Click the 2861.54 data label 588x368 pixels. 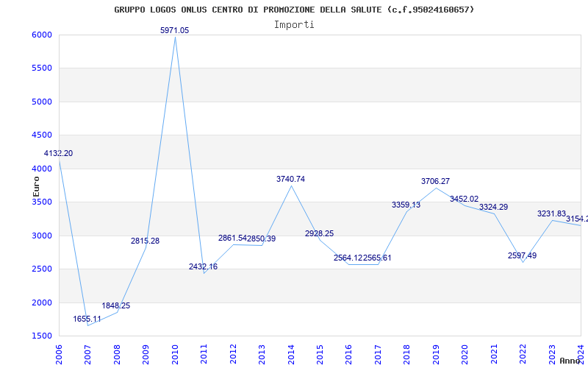coord(232,238)
